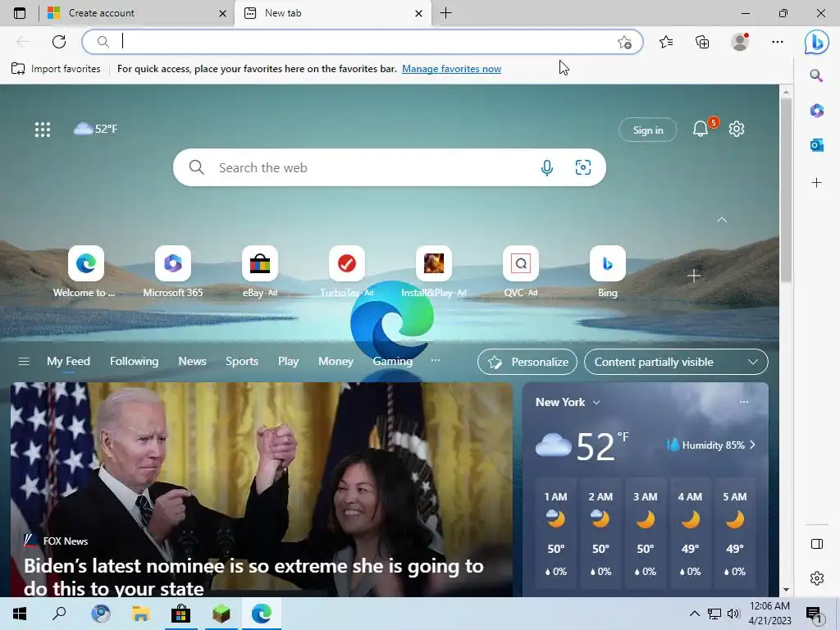
Task: Switch to the Create account tab
Action: 137,13
